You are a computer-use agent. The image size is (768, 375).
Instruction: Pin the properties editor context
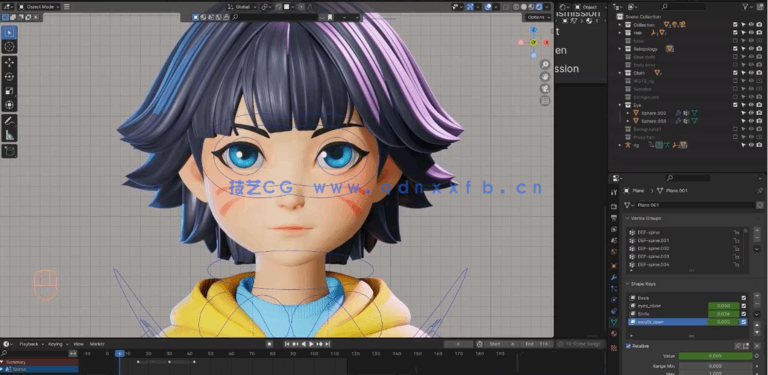[x=760, y=190]
